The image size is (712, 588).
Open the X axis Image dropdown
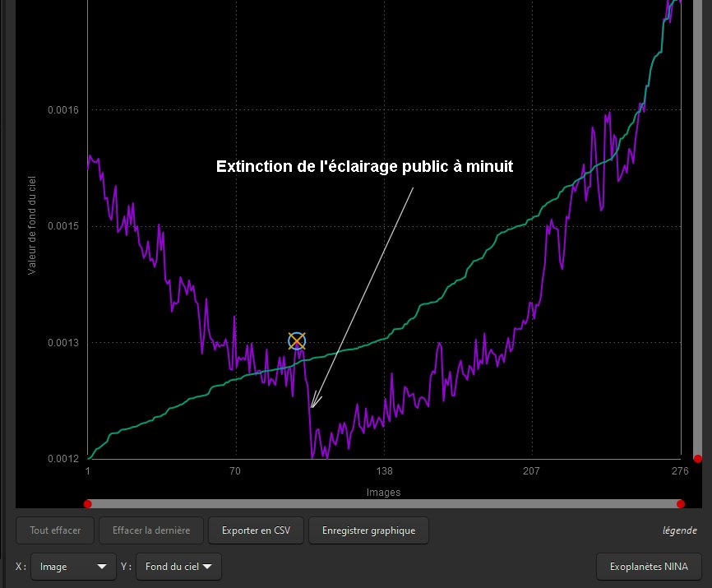click(x=73, y=567)
